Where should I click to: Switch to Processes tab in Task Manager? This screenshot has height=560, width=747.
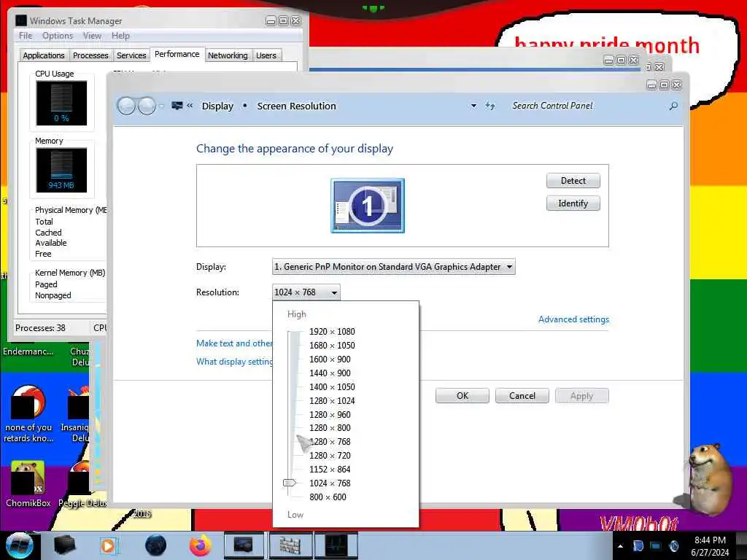tap(90, 55)
